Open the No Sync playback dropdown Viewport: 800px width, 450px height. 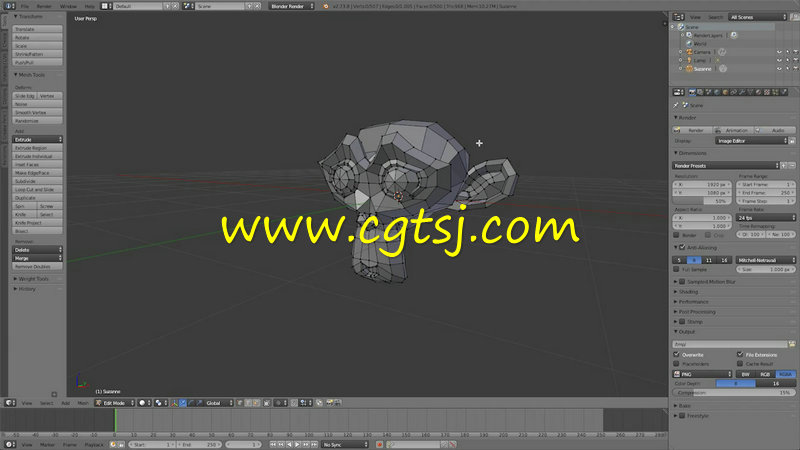pos(345,445)
